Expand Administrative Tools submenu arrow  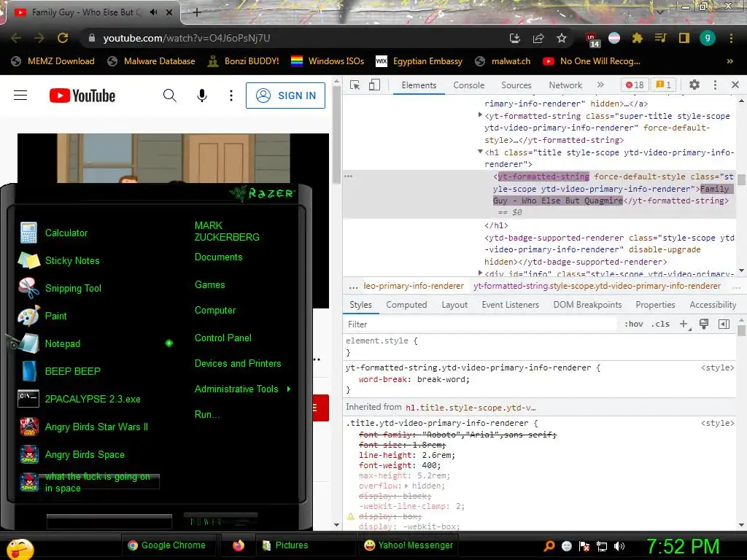(x=289, y=389)
